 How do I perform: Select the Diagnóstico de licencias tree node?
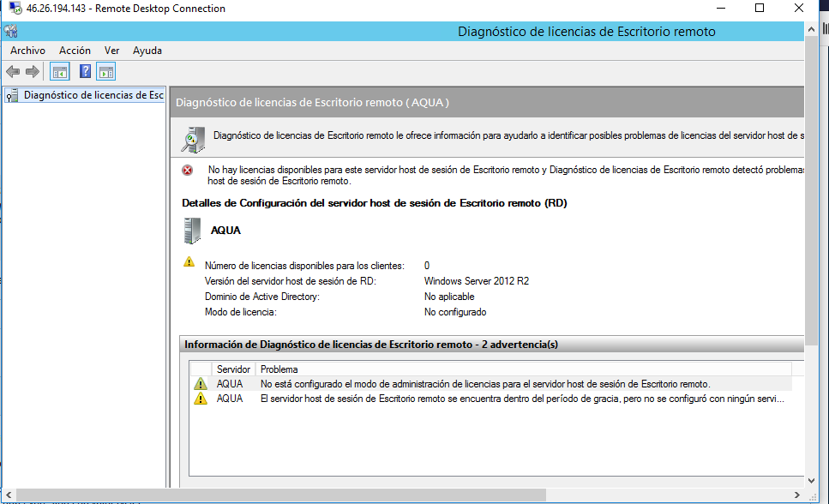click(93, 95)
